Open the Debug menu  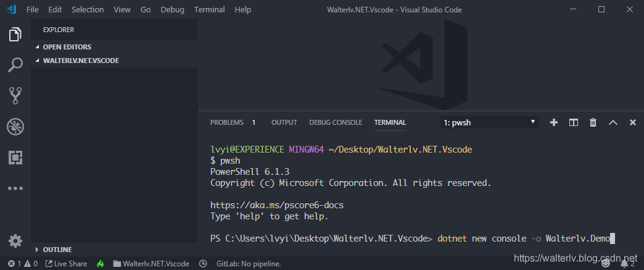173,9
